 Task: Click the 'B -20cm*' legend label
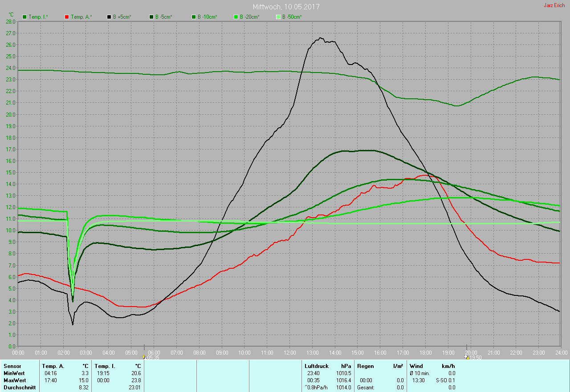tap(250, 17)
